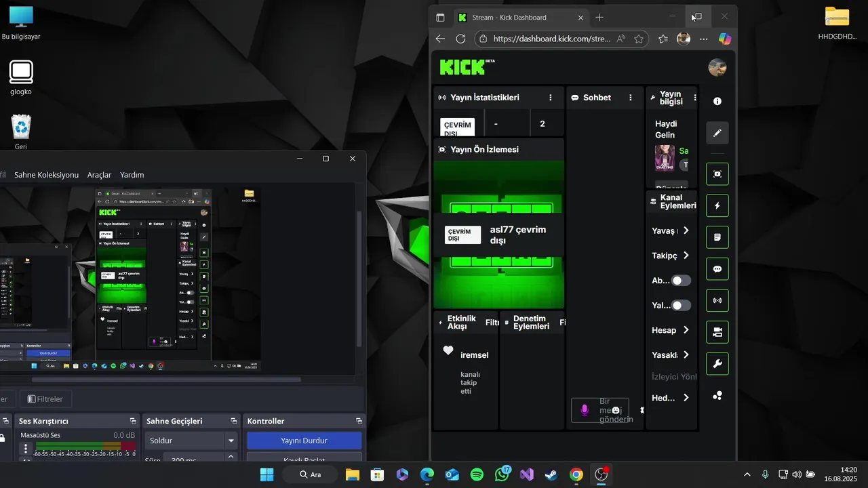Toggle the chat bubble icon in Kick sidebar
This screenshot has width=868, height=488.
(717, 269)
